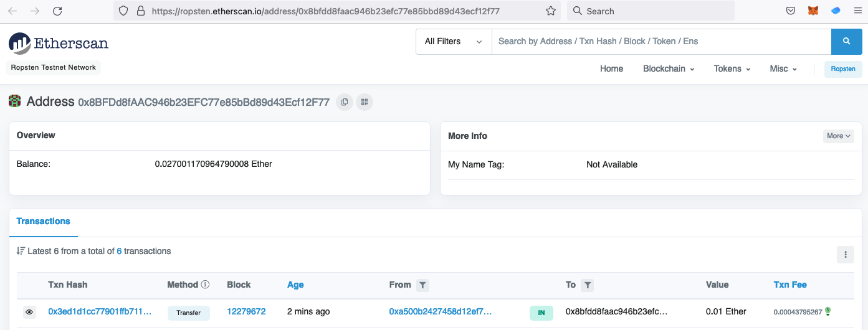Viewport: 868px width, 330px height.
Task: Click the blue extension icon in toolbar
Action: click(836, 11)
